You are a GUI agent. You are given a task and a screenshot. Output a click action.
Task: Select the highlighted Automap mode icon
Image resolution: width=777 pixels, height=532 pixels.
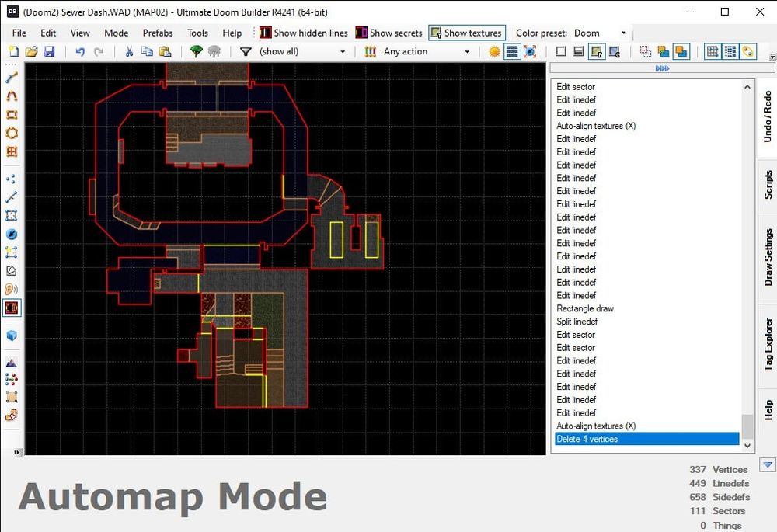[x=12, y=308]
